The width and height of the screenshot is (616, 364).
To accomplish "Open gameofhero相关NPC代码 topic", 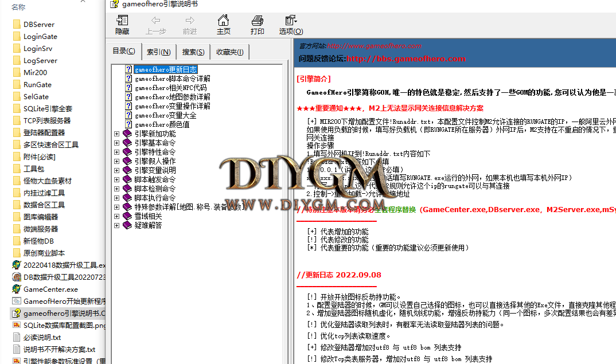I will (x=170, y=88).
